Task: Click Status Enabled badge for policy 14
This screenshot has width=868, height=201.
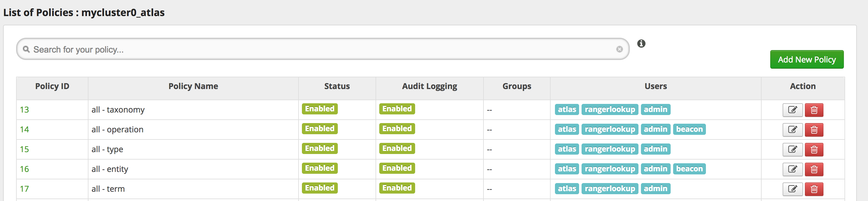Action: (320, 129)
